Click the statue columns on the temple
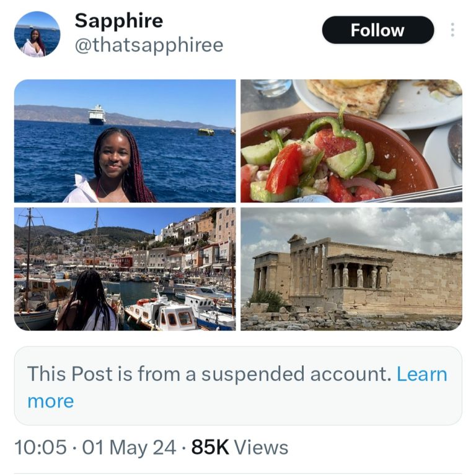This screenshot has width=476, height=475. (x=357, y=275)
